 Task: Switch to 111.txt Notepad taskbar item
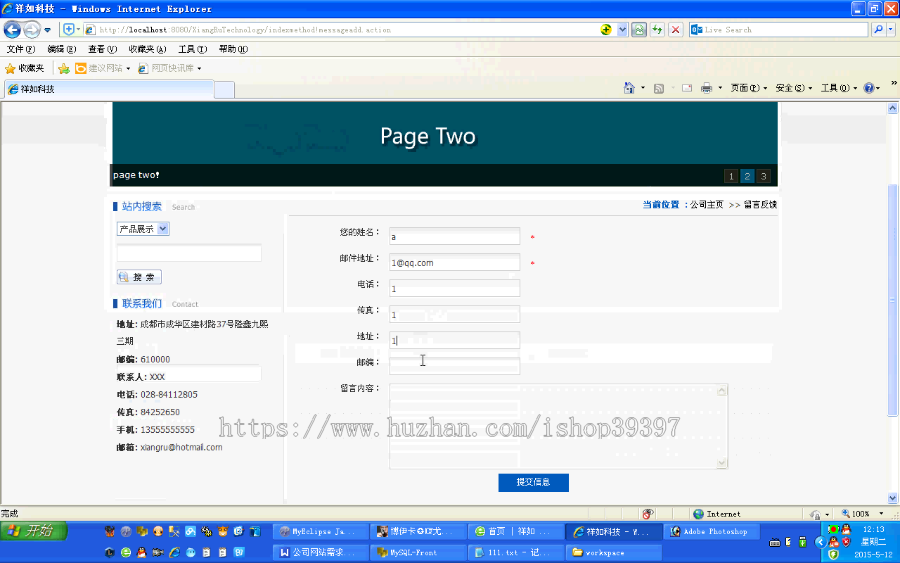coord(515,553)
